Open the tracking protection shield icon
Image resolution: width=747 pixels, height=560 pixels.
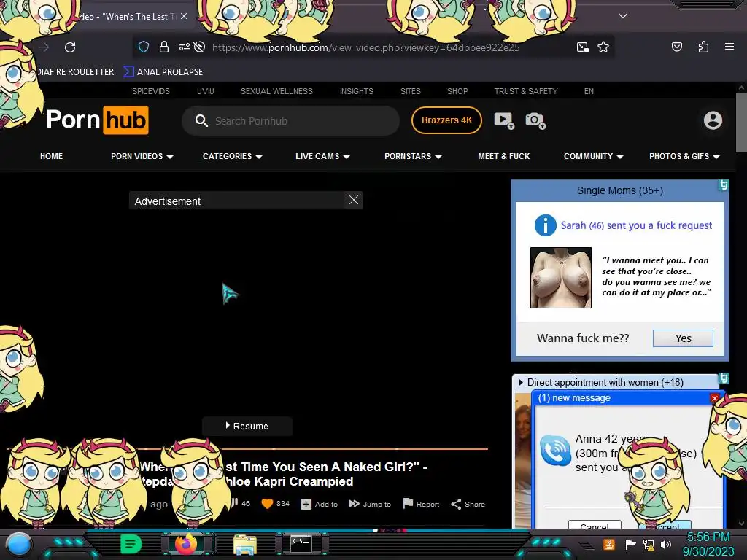pos(144,47)
